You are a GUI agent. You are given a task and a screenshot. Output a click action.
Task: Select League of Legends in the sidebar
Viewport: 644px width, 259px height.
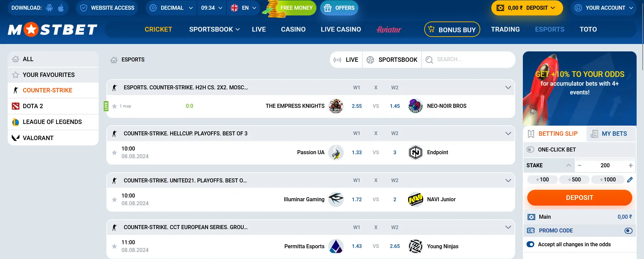tap(53, 122)
